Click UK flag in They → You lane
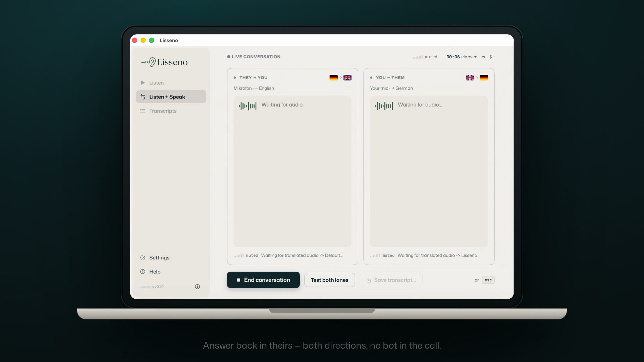This screenshot has width=644, height=362. click(347, 78)
